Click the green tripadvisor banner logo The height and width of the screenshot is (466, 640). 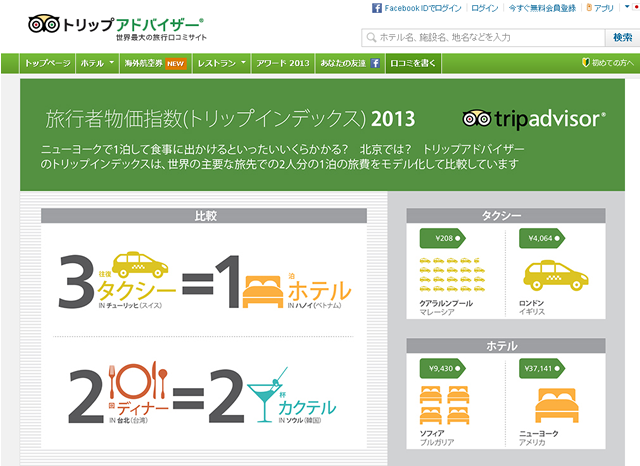pos(534,119)
